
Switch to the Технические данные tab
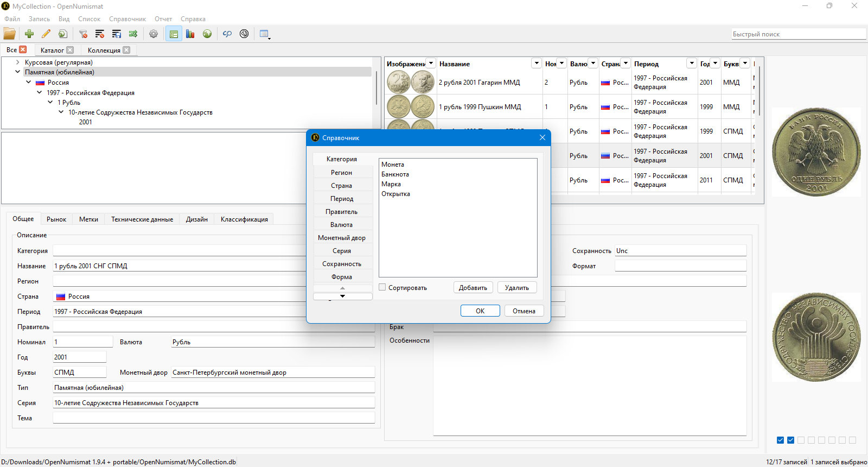tap(142, 219)
